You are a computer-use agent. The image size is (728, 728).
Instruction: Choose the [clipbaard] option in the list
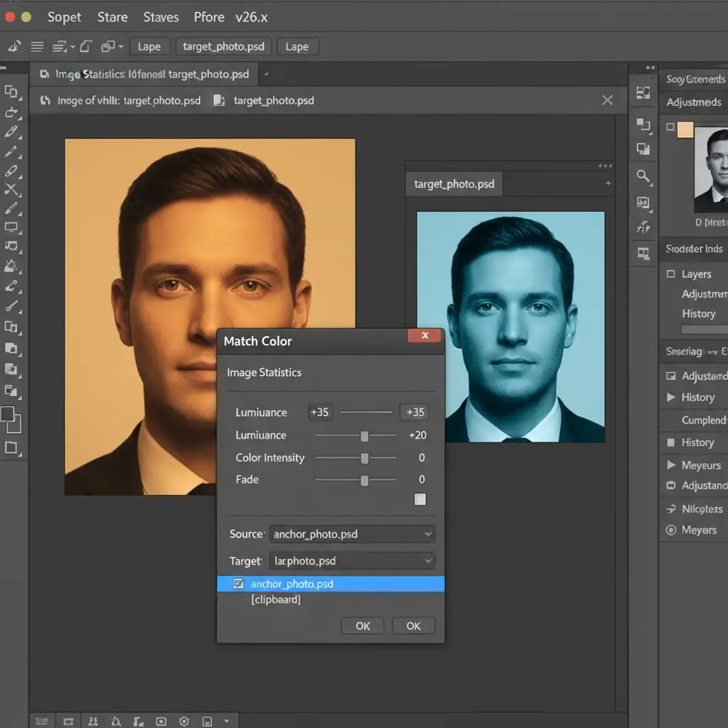(276, 600)
